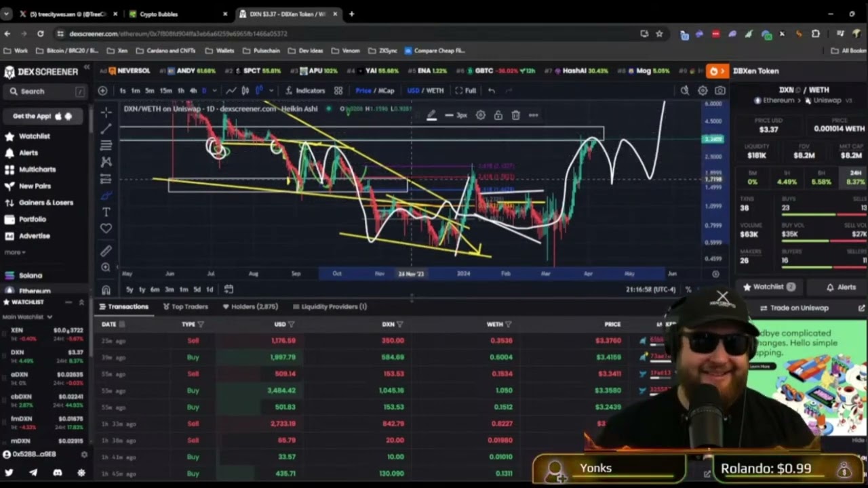Select the 15m timeframe
Screen dimensions: 868x488
click(165, 90)
